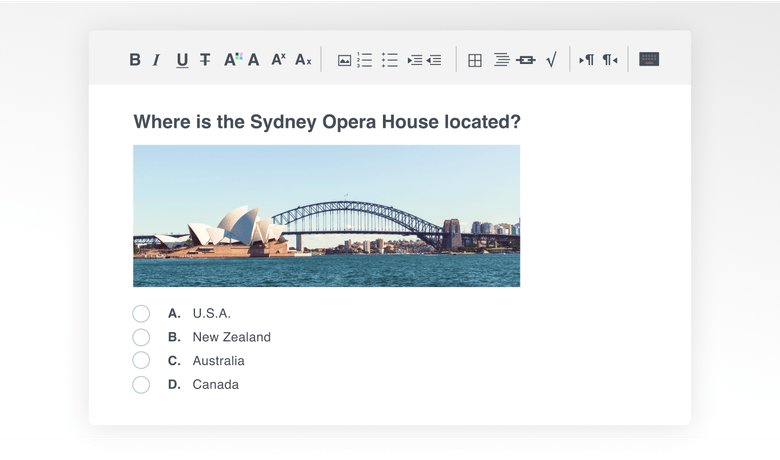Apply strikethrough formatting
The width and height of the screenshot is (780, 460).
[x=205, y=60]
